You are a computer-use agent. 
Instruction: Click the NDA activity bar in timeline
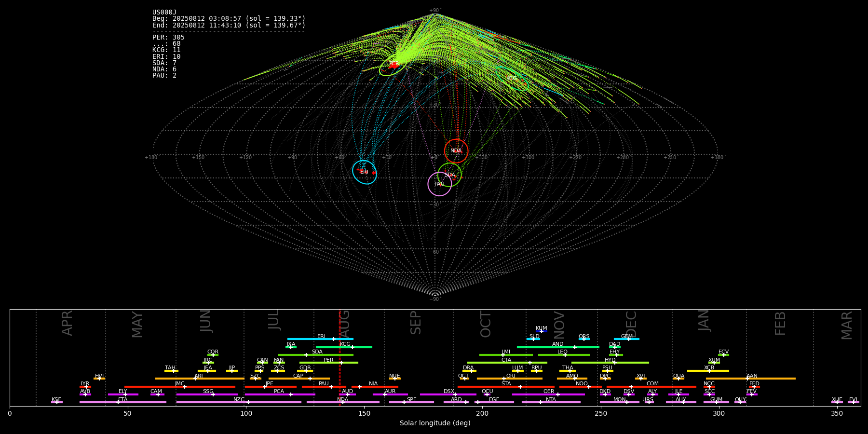[x=343, y=402]
